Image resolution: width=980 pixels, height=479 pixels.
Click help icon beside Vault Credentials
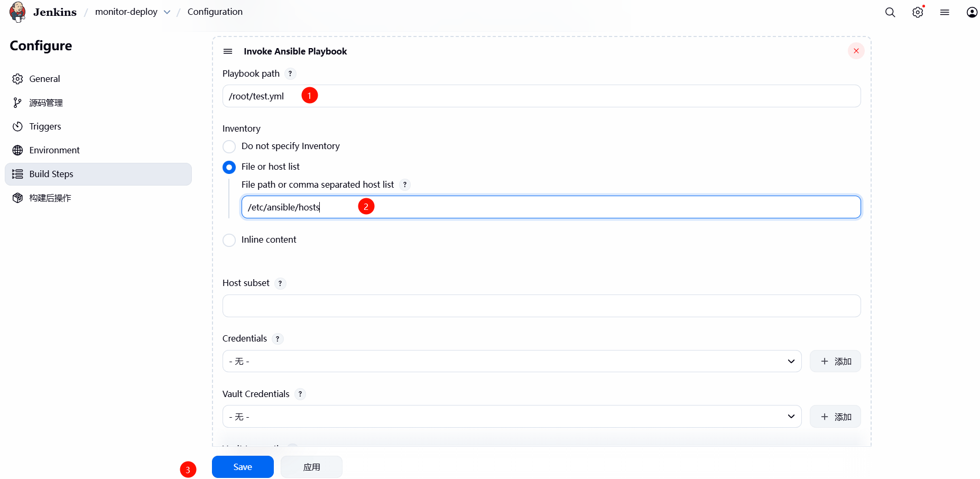pyautogui.click(x=300, y=394)
